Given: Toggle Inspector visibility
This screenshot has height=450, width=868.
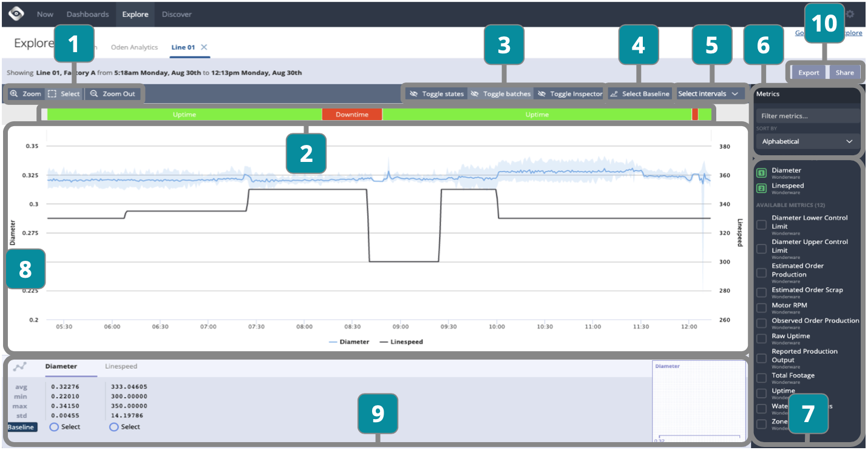Looking at the screenshot, I should click(x=570, y=94).
